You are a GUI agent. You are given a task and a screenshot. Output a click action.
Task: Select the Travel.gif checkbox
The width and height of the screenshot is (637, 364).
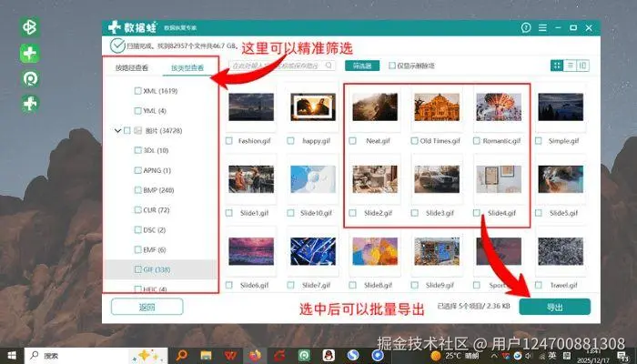coord(539,285)
